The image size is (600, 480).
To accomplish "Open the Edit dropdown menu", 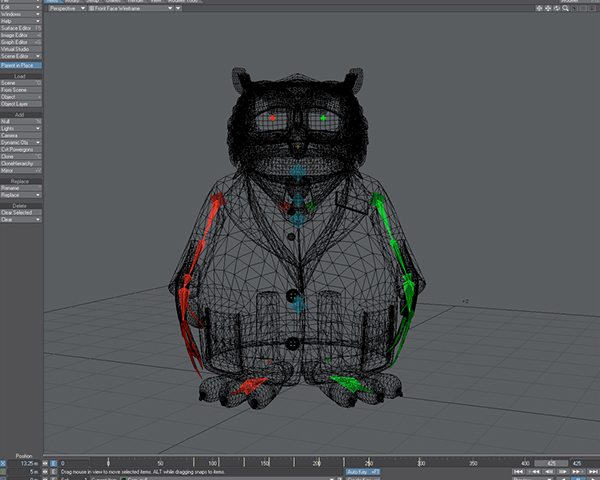I will 21,7.
